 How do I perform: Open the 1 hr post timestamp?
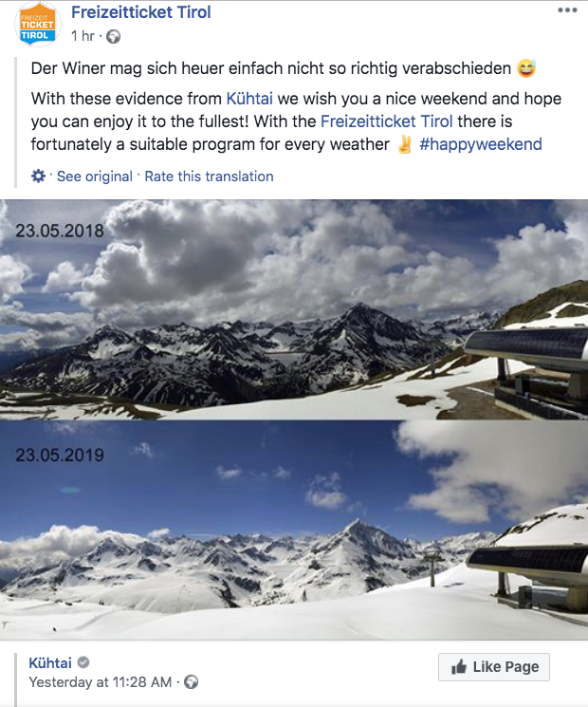pos(83,36)
